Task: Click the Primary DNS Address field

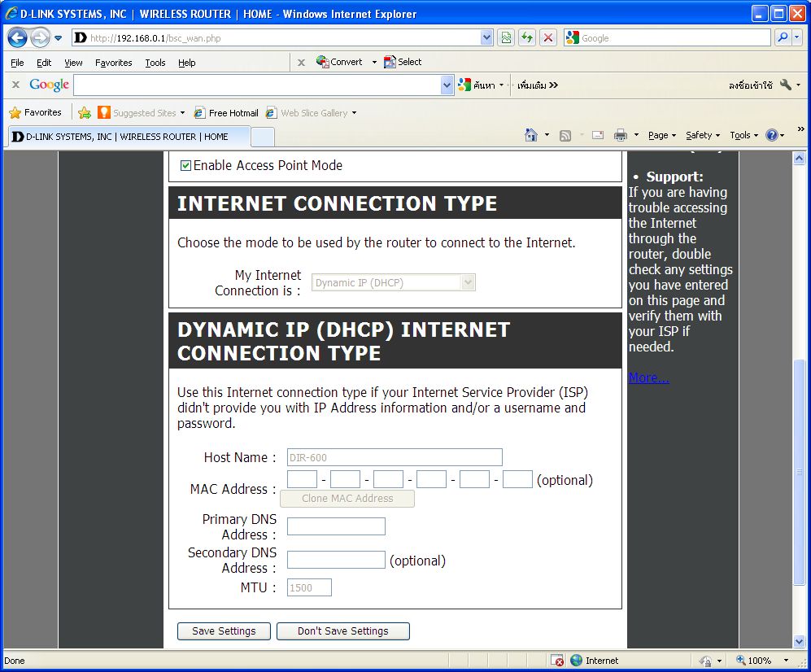Action: pos(336,526)
